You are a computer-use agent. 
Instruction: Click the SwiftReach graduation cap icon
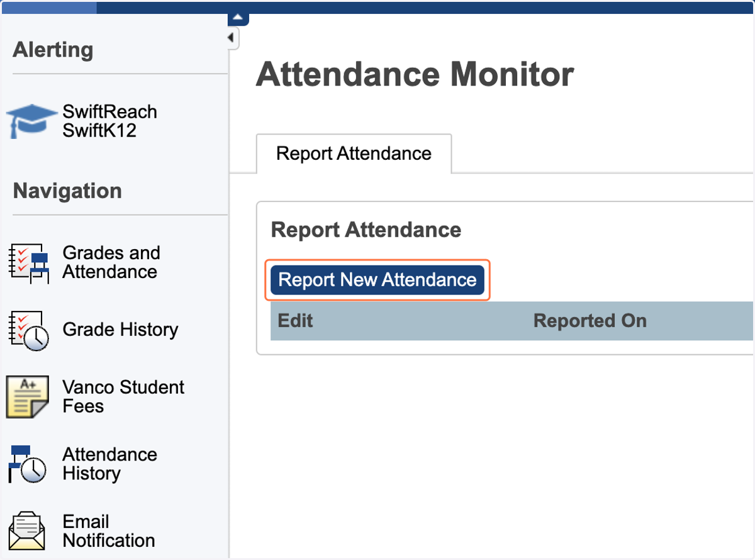coord(31,121)
